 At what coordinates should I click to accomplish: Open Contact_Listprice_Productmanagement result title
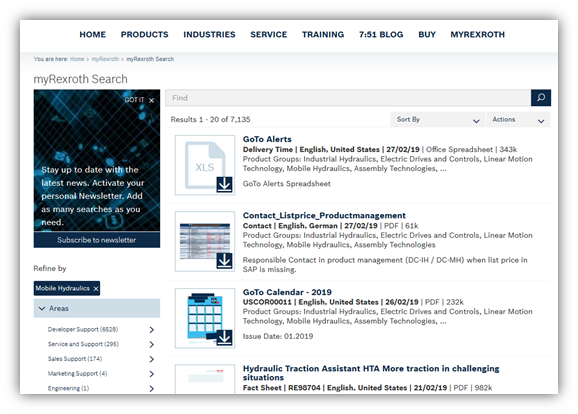click(x=324, y=215)
